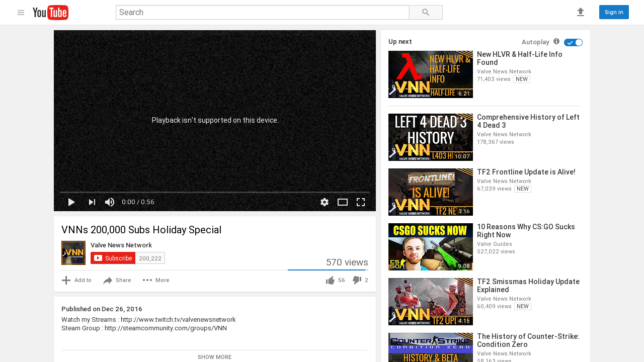This screenshot has height=362, width=644.
Task: Open player settings gear
Action: click(325, 202)
